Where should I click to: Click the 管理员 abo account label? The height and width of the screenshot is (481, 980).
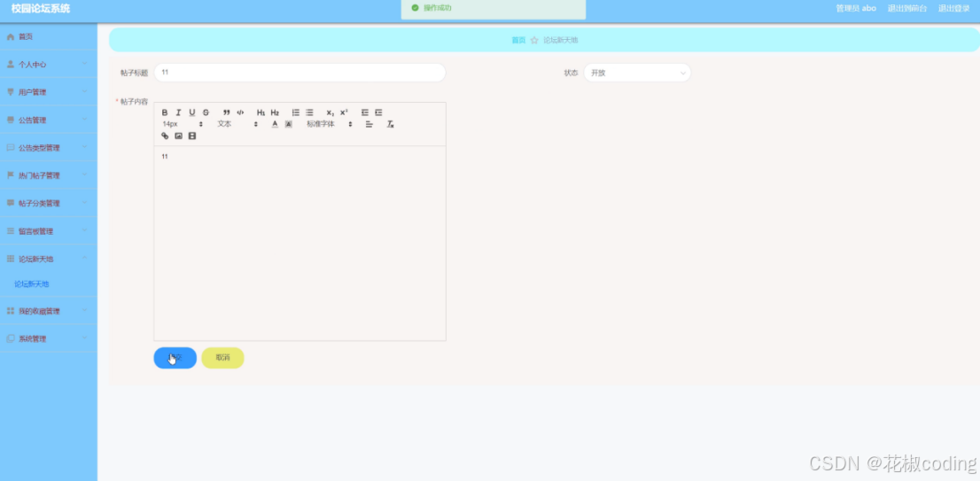[x=856, y=8]
